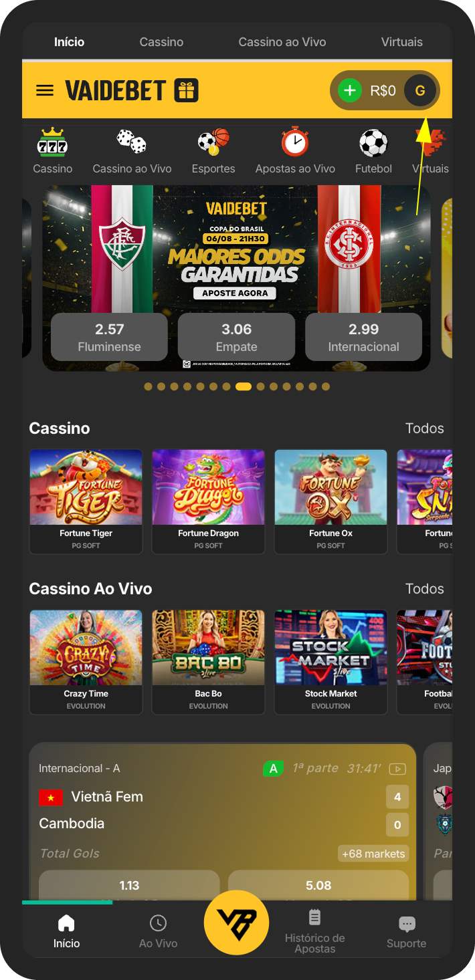Select the dice Cassino ao Vivo icon
475x980 pixels.
click(x=132, y=142)
